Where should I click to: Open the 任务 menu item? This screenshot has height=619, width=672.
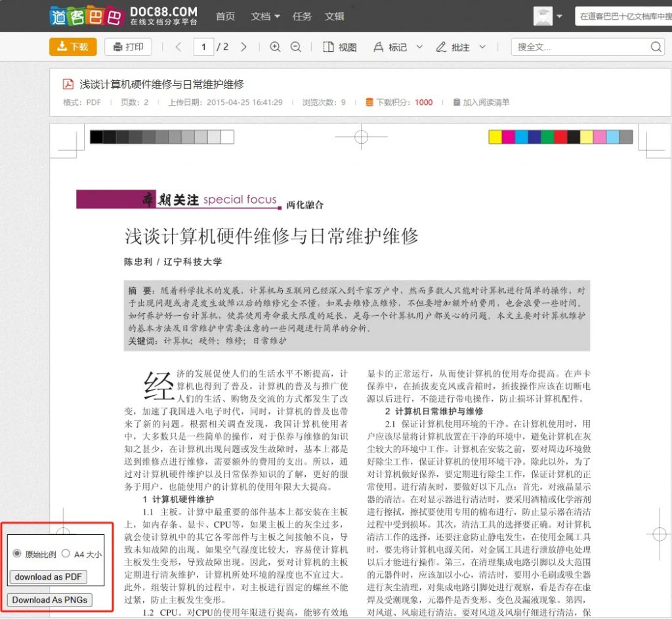[x=302, y=16]
